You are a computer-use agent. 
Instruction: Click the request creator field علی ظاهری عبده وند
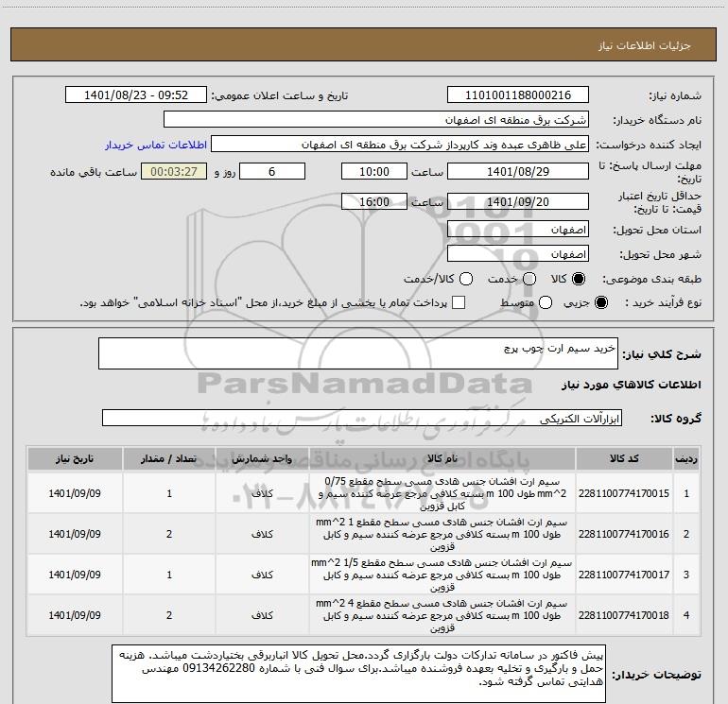tap(400, 145)
